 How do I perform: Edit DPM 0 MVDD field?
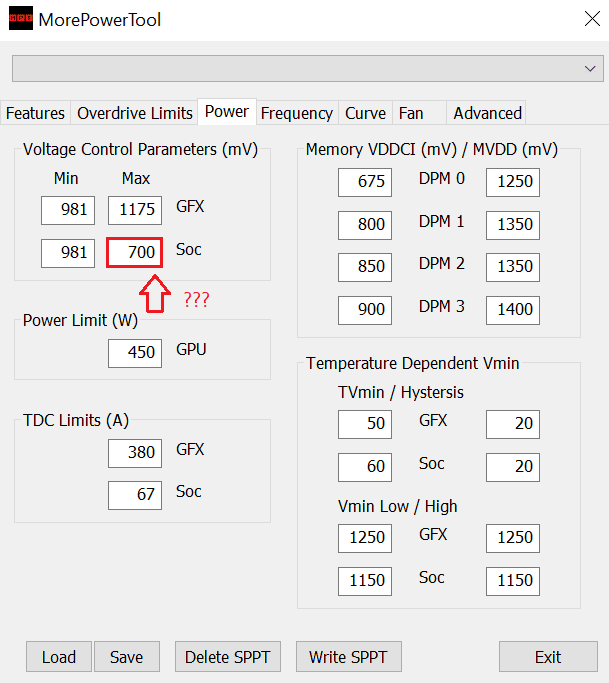513,183
